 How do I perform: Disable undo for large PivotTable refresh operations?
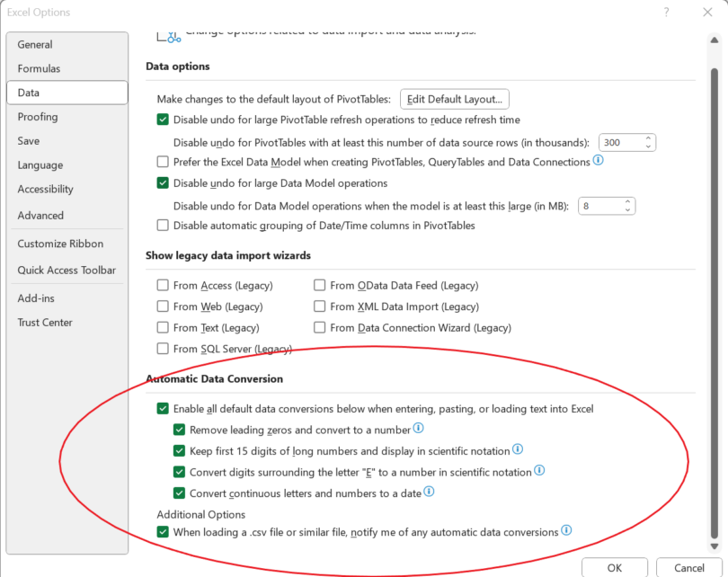[163, 119]
